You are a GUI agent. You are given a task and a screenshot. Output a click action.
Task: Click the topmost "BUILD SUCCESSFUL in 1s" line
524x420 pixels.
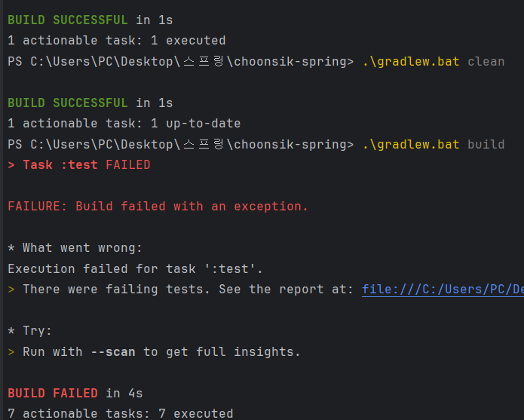point(90,20)
